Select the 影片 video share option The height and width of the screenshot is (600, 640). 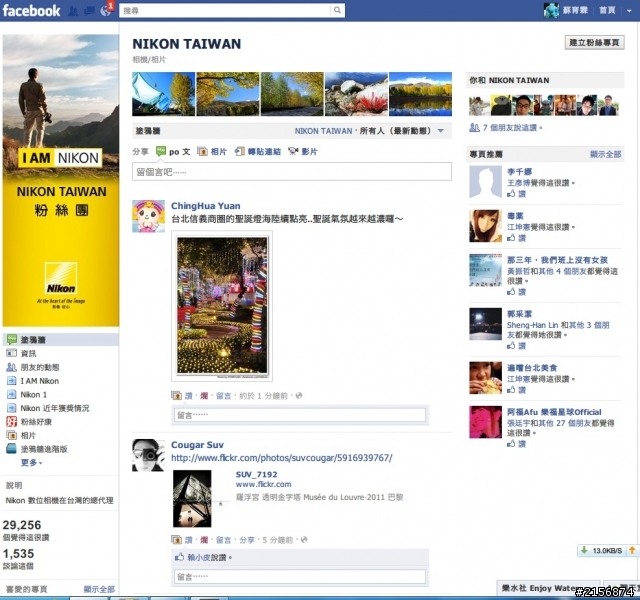[x=302, y=152]
